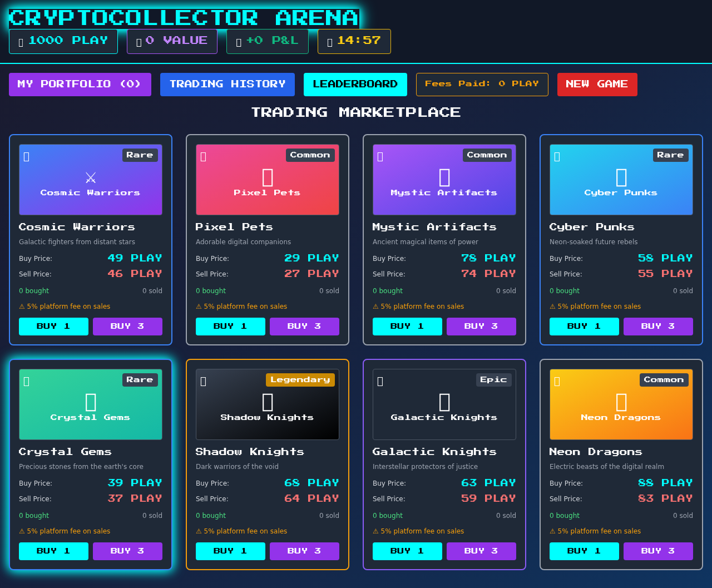Buy 3 Shadow Knights
The image size is (712, 588).
304,551
